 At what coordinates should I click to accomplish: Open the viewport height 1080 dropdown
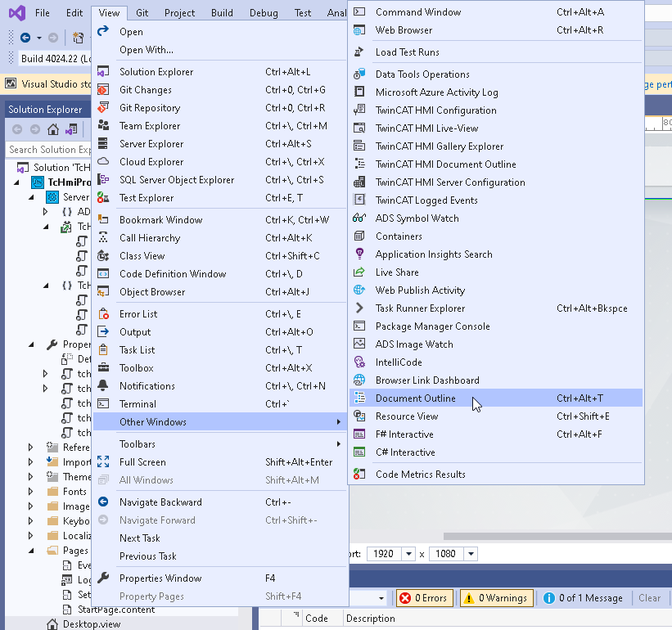click(x=471, y=554)
